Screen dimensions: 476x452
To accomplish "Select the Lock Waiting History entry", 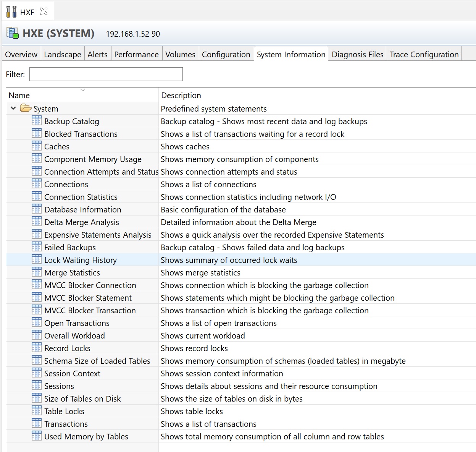I will pos(80,260).
